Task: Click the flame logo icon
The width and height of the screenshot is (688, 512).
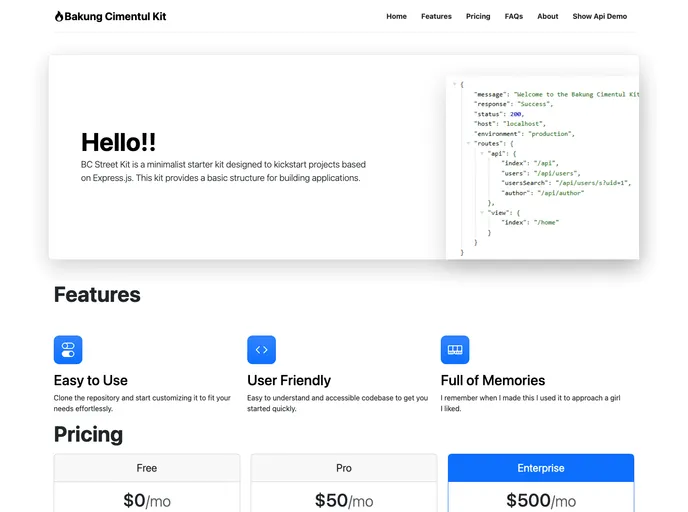Action: [59, 16]
